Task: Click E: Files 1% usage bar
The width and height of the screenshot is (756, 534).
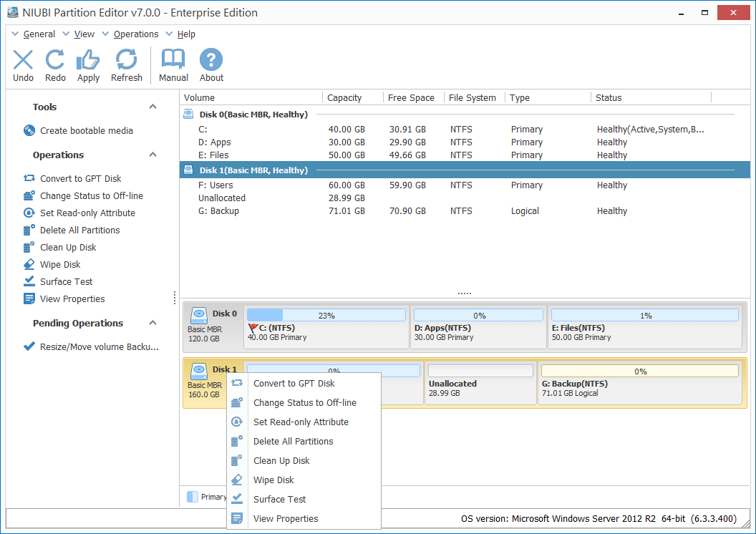Action: pos(645,315)
